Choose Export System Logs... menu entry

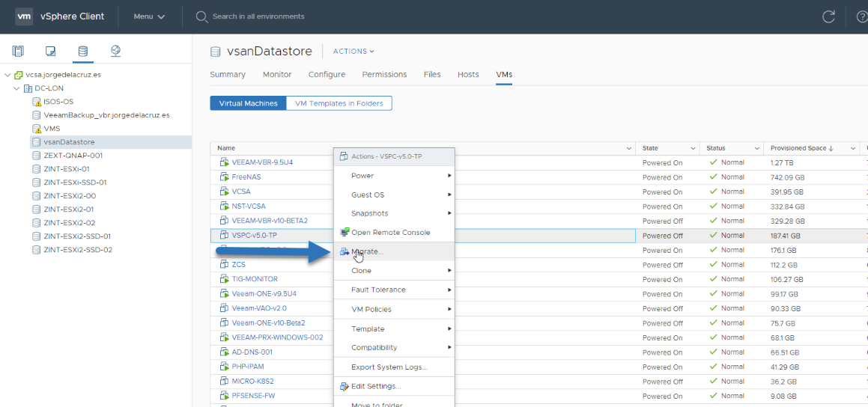pos(394,367)
